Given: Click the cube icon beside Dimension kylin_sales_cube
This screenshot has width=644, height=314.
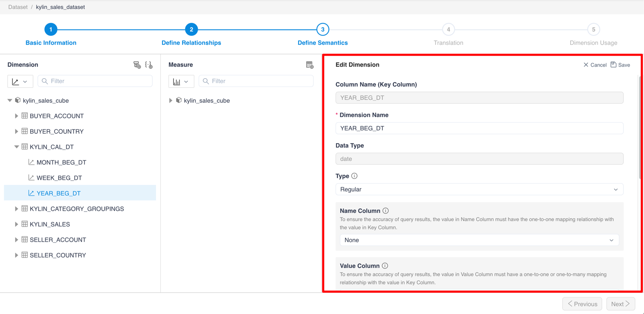Looking at the screenshot, I should click(x=18, y=100).
